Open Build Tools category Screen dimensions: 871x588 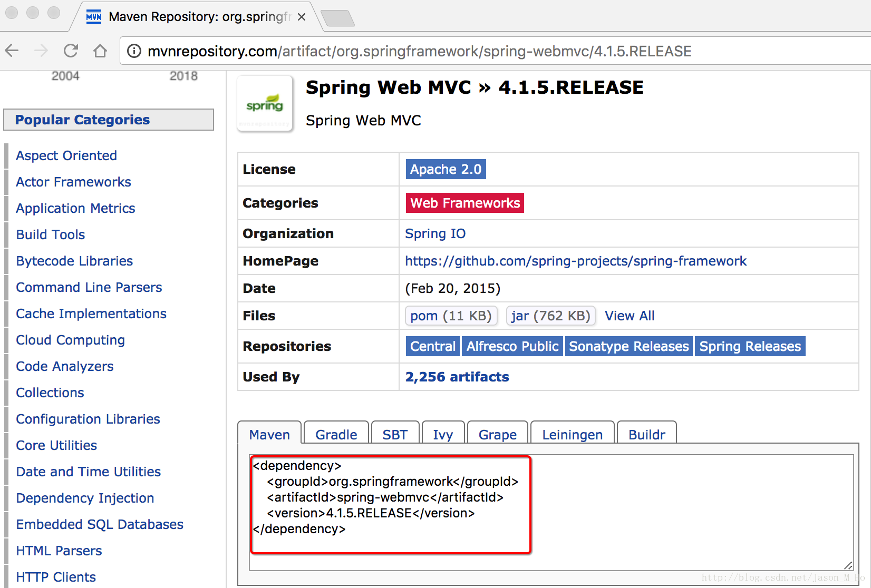pos(51,234)
